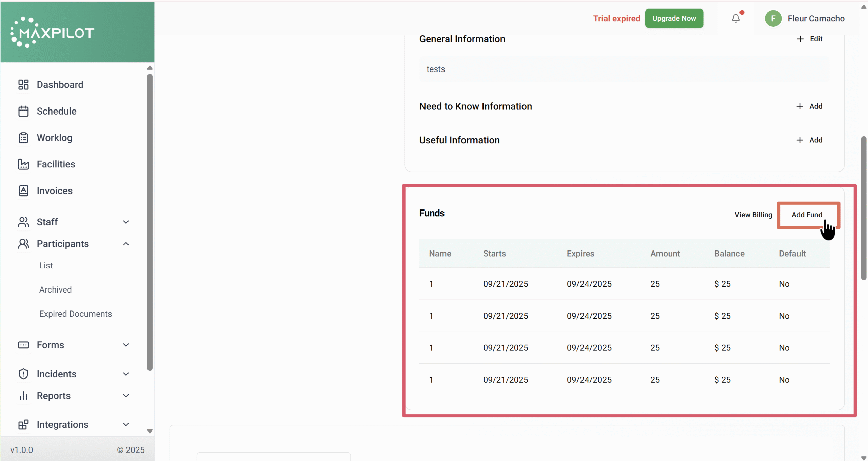The height and width of the screenshot is (461, 868).
Task: Click the Dashboard grid icon
Action: [x=23, y=85]
